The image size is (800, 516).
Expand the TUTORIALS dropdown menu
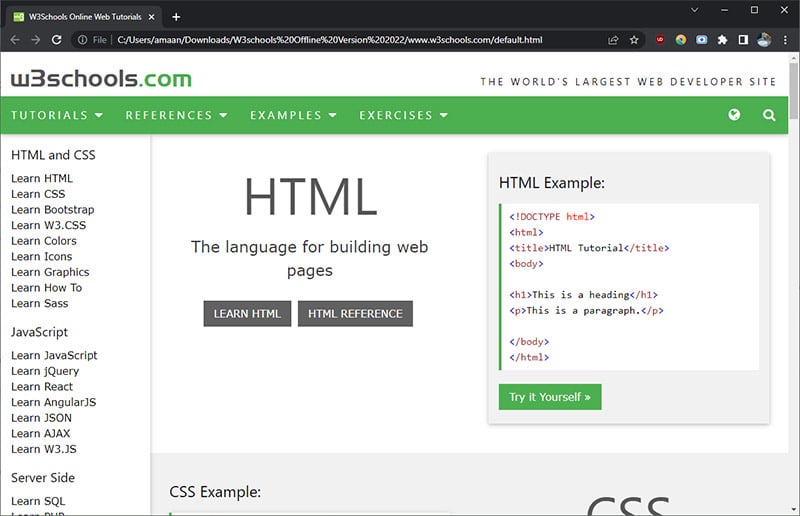[57, 115]
